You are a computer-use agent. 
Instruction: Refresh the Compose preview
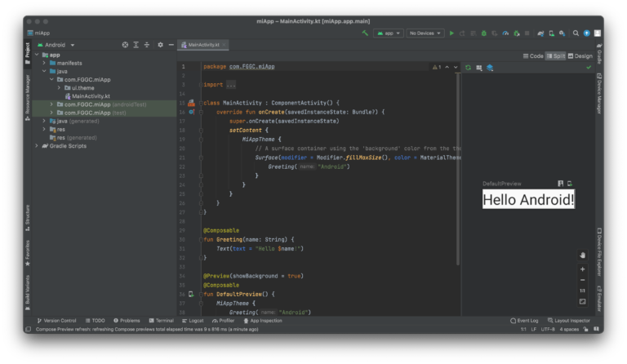click(x=468, y=68)
